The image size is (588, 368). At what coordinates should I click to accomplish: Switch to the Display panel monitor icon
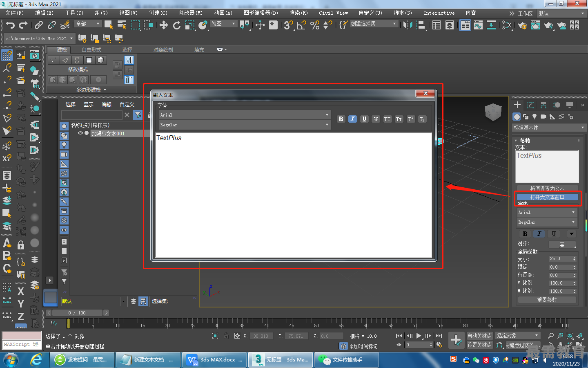tap(570, 105)
